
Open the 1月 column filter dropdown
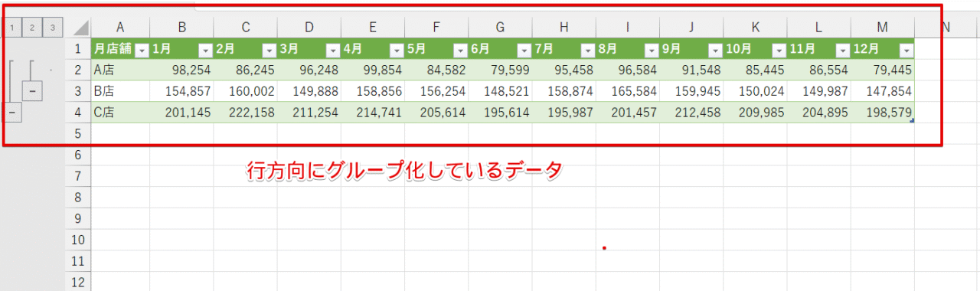tap(205, 51)
